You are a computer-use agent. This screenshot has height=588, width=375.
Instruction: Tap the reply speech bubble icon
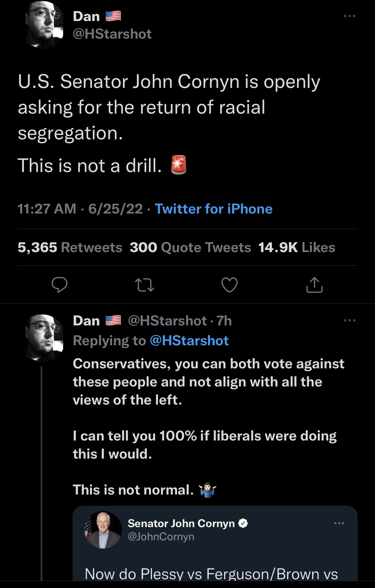tap(60, 285)
